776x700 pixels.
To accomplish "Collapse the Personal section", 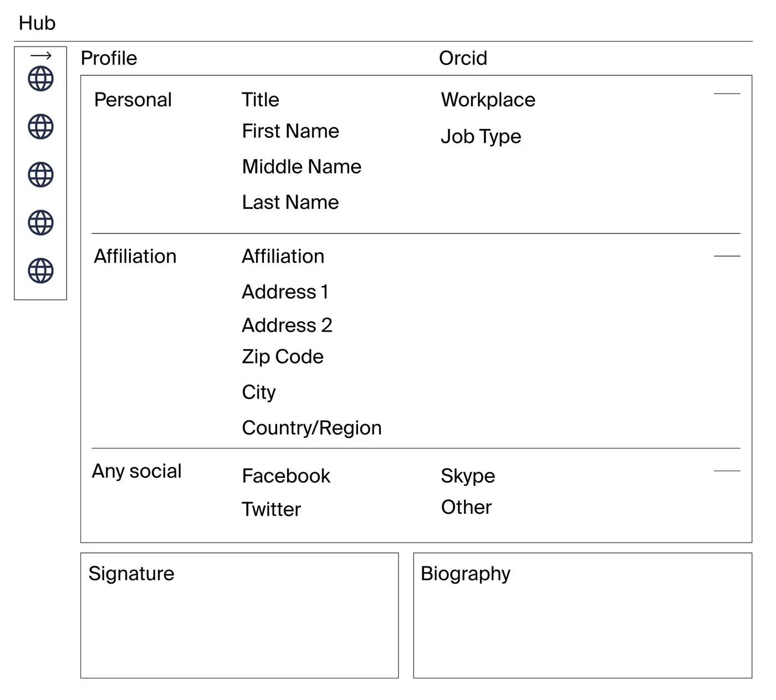I will (727, 94).
